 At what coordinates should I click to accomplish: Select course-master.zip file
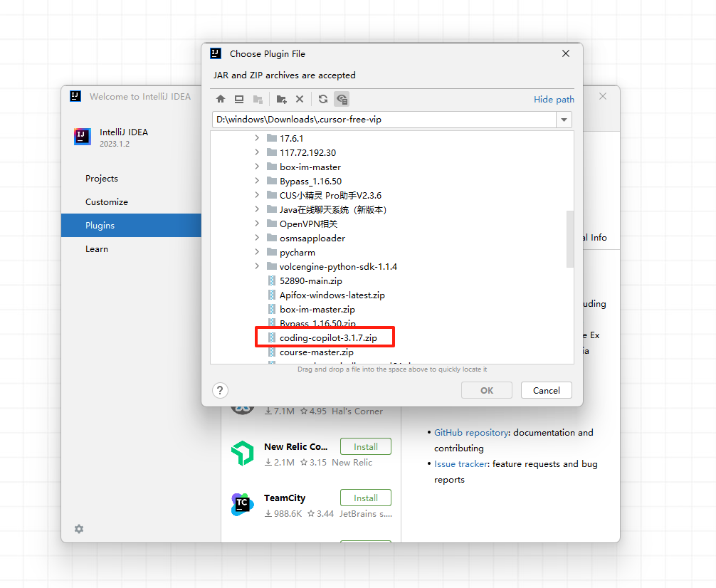pyautogui.click(x=317, y=352)
